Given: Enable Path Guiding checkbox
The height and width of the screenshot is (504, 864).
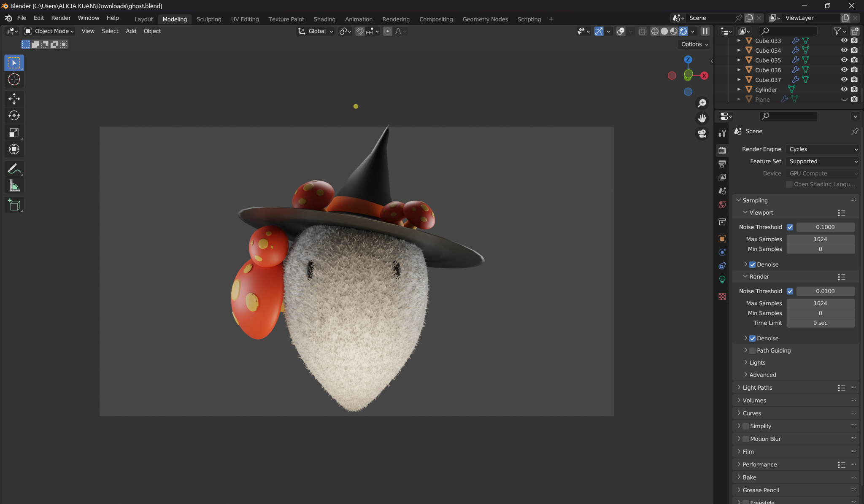Looking at the screenshot, I should pyautogui.click(x=753, y=350).
